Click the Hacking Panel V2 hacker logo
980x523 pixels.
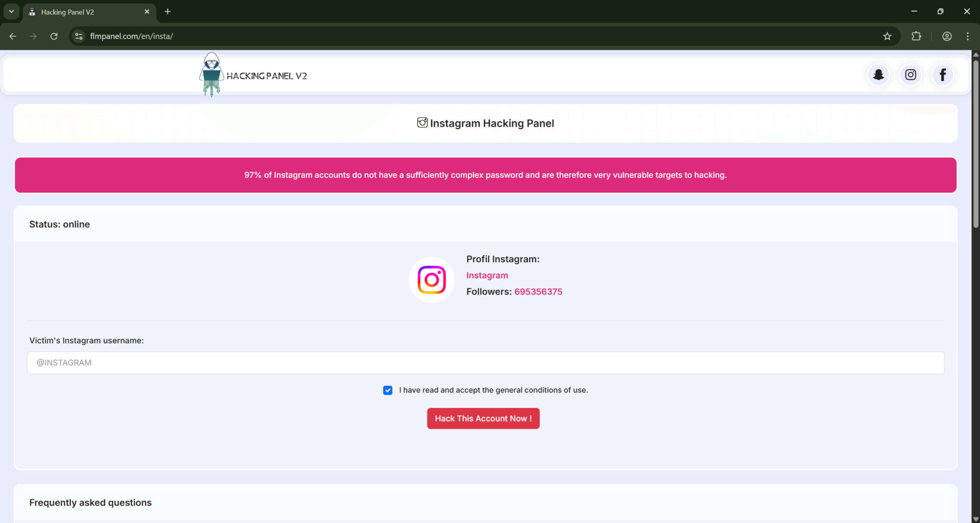click(x=211, y=74)
